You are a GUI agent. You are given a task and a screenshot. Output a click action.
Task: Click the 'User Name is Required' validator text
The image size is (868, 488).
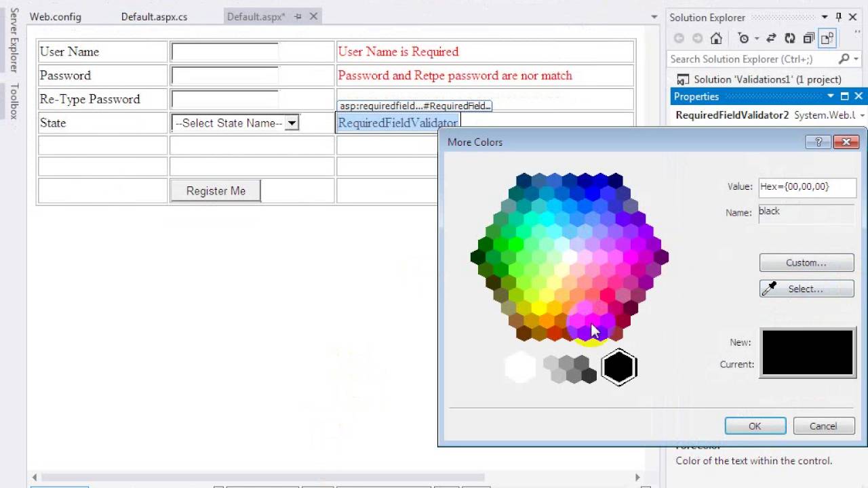398,52
